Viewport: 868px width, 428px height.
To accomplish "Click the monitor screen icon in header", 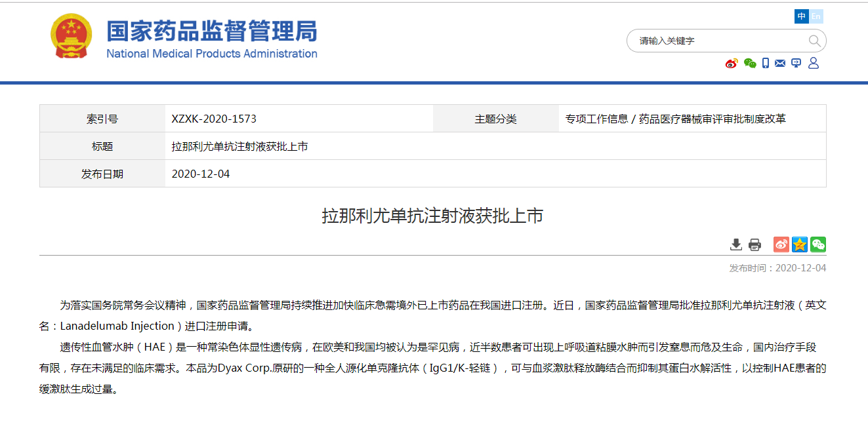I will click(x=796, y=64).
